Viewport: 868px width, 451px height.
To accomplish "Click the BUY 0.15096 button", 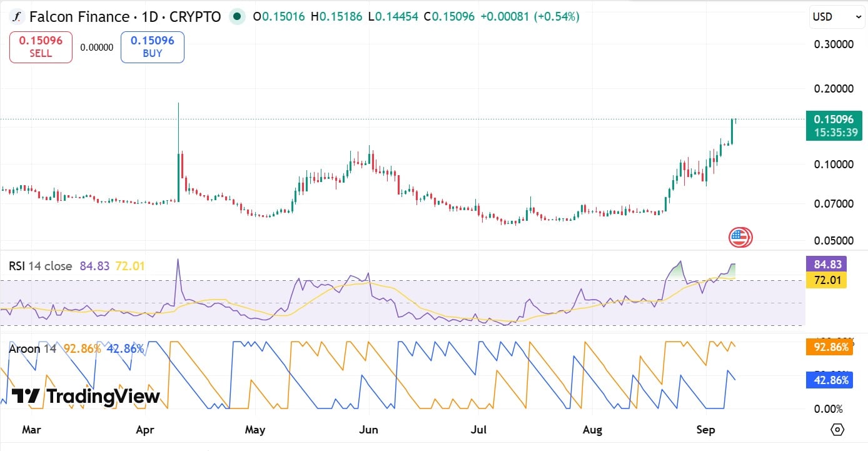I will coord(153,48).
